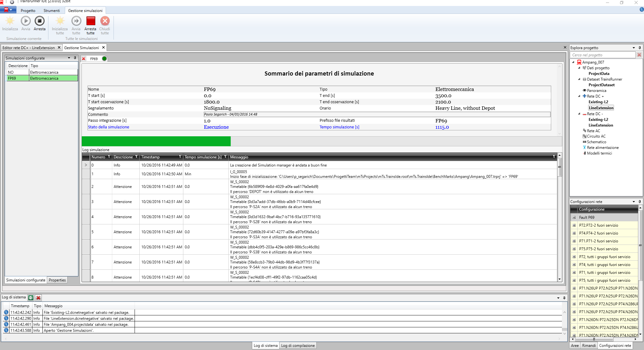Clear system log with red X icon
Image resolution: width=644 pixels, height=350 pixels.
38,298
